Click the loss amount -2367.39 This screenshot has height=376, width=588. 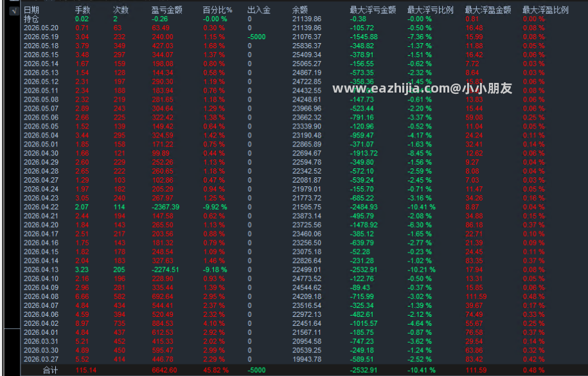(x=165, y=207)
